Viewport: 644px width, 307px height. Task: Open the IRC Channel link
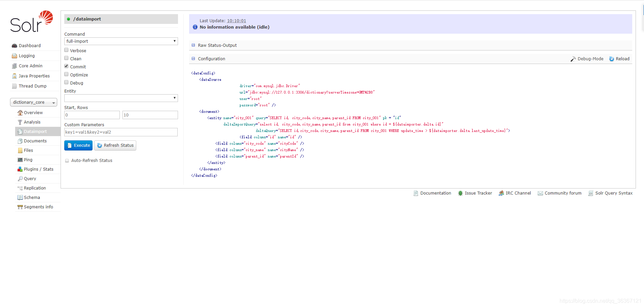pos(518,193)
